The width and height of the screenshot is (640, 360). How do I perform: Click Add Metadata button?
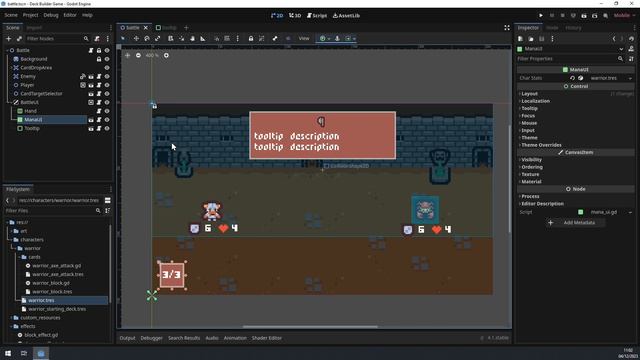click(576, 223)
